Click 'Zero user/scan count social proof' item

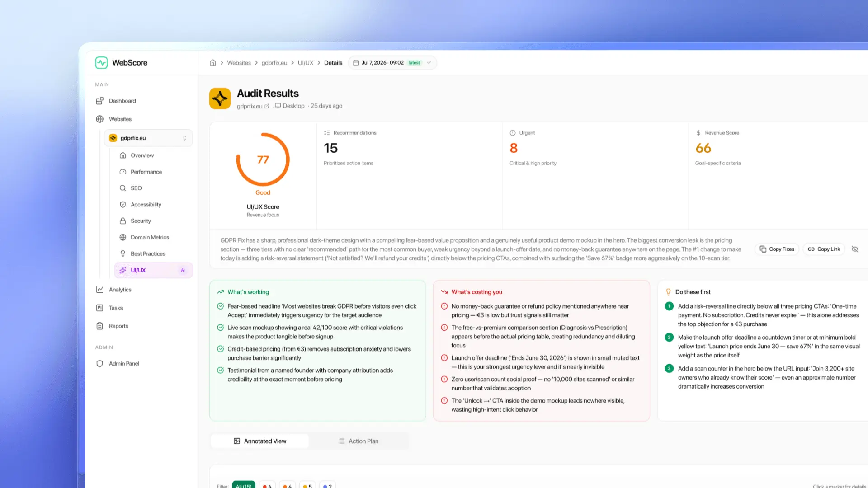coord(538,384)
